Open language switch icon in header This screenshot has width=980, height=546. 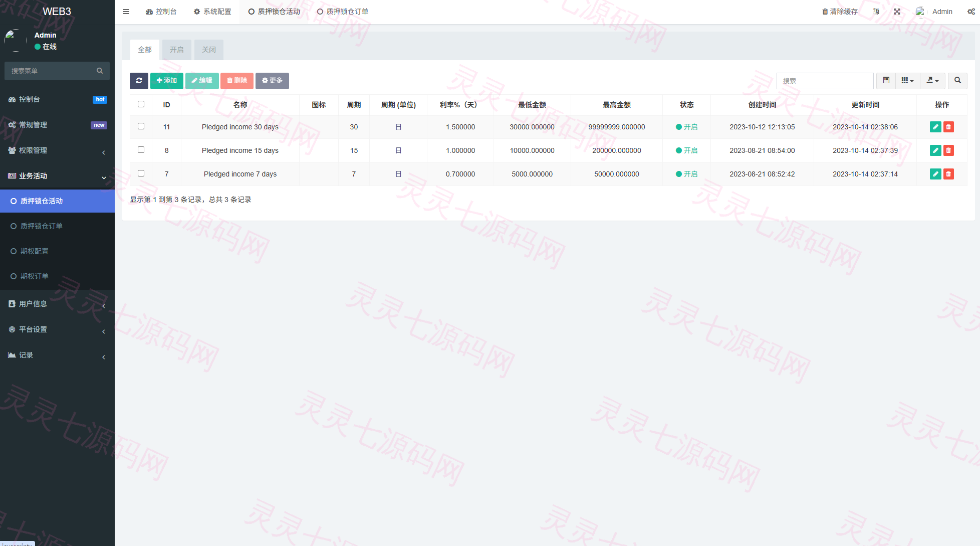pyautogui.click(x=876, y=12)
